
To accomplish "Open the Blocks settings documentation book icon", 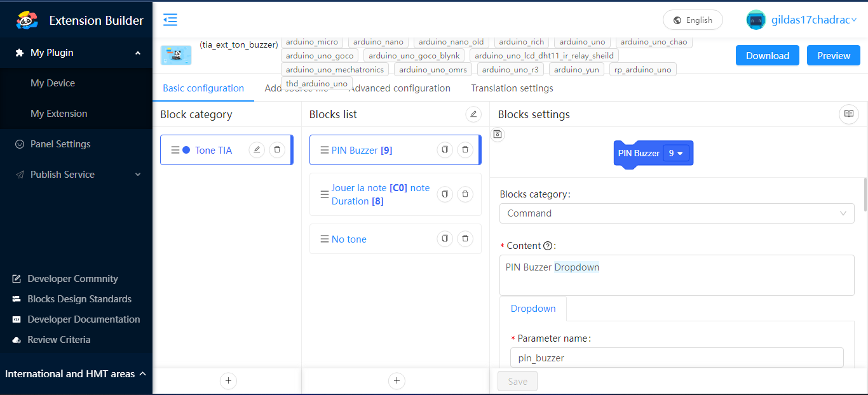I will click(848, 114).
